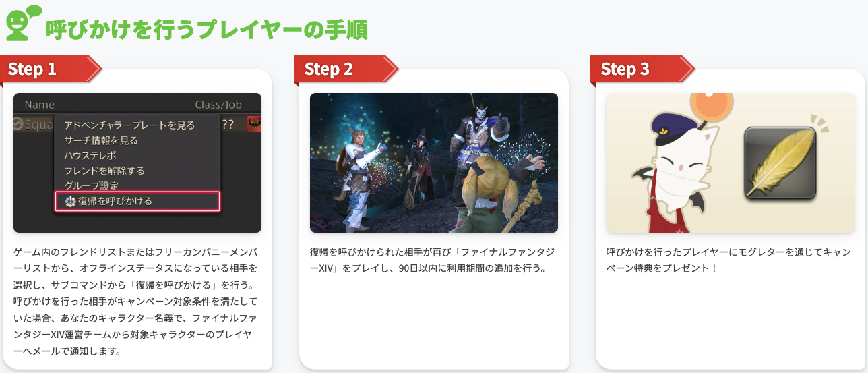Click the golden feather item icon
Viewport: 868px width, 373px height.
tap(780, 164)
